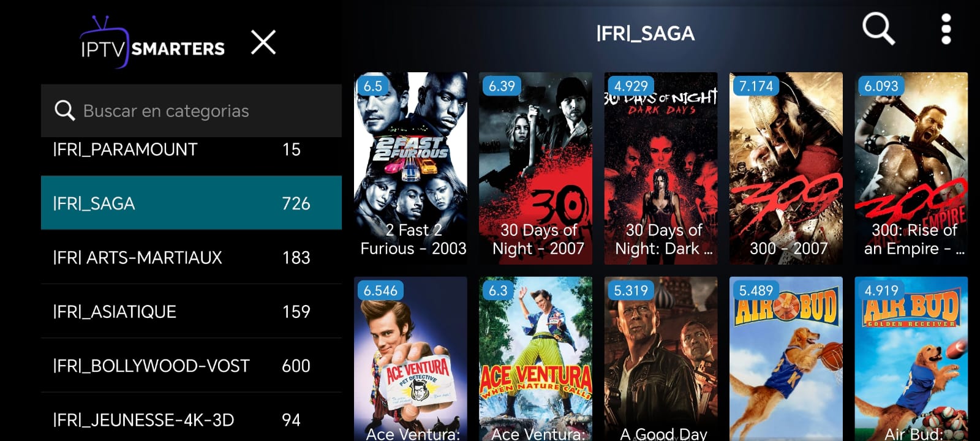Open the 30 Days of Night - 2007 movie
This screenshot has height=441, width=980.
coord(535,168)
